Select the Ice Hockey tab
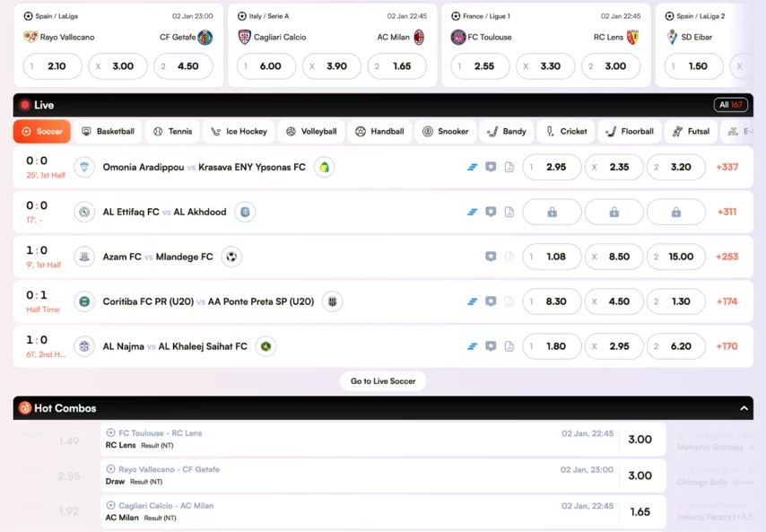 pyautogui.click(x=239, y=131)
